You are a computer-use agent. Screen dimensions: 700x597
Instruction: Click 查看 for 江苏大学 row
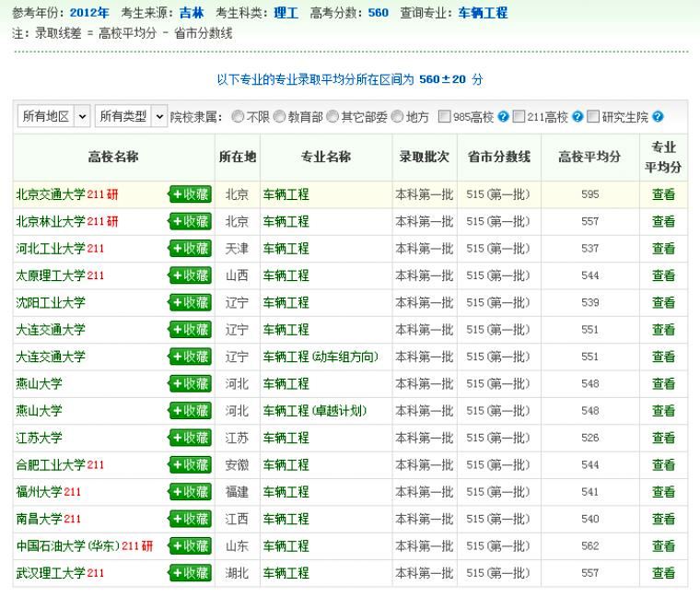tap(663, 438)
